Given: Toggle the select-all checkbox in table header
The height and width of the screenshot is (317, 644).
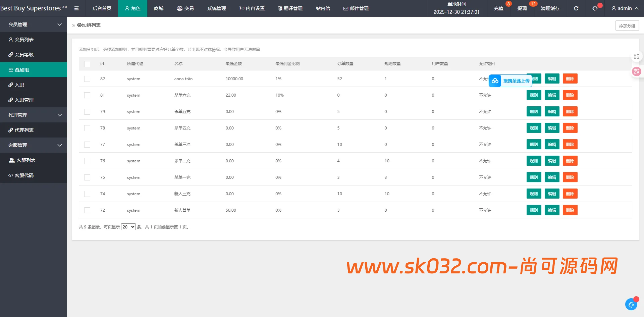Looking at the screenshot, I should click(87, 64).
